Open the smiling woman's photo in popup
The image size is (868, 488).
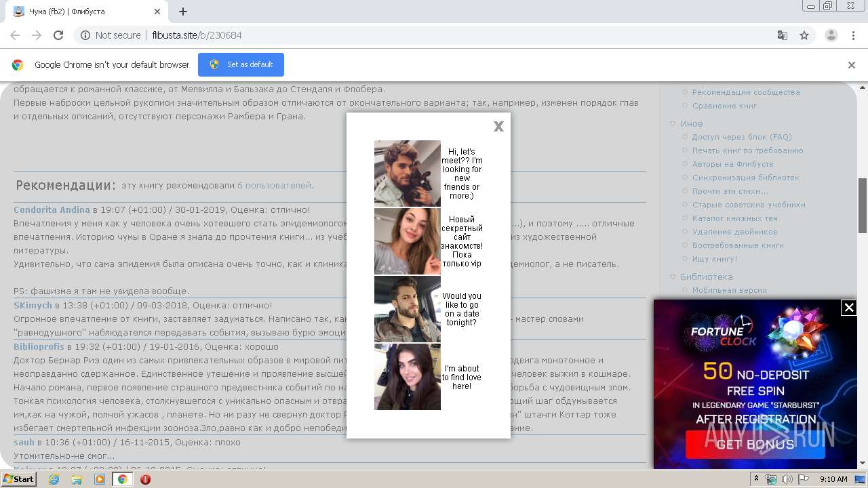(x=408, y=241)
